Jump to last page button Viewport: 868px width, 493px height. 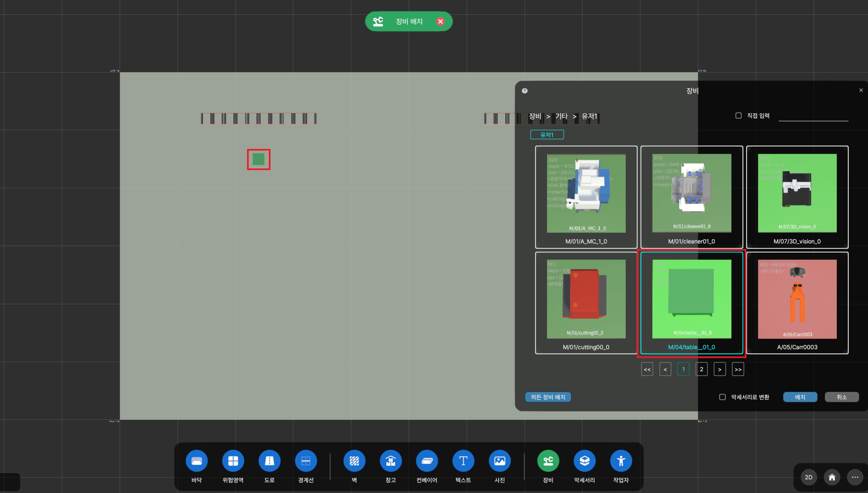click(738, 369)
